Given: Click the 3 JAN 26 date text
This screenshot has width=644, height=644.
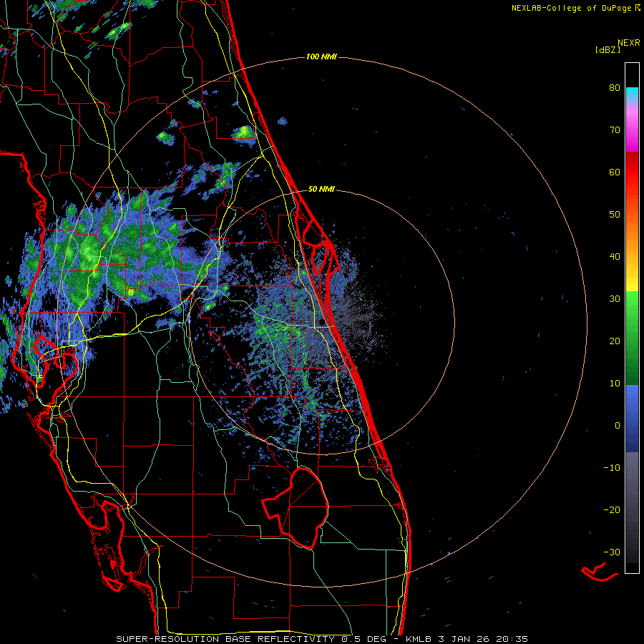Looking at the screenshot, I should click(x=464, y=639).
